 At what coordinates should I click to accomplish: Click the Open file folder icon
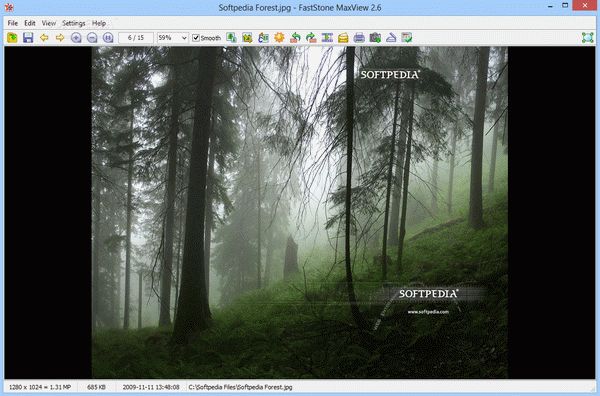12,37
